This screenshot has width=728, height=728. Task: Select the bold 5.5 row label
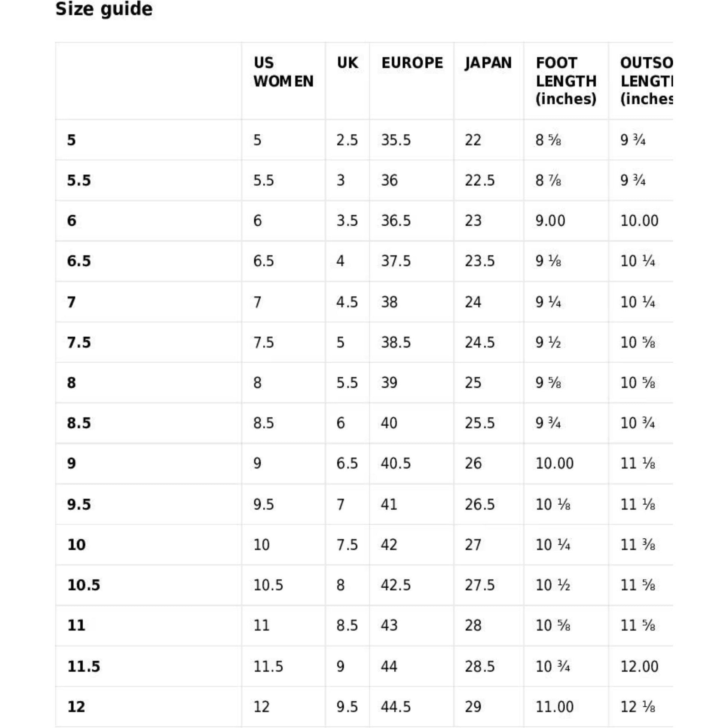tap(79, 180)
